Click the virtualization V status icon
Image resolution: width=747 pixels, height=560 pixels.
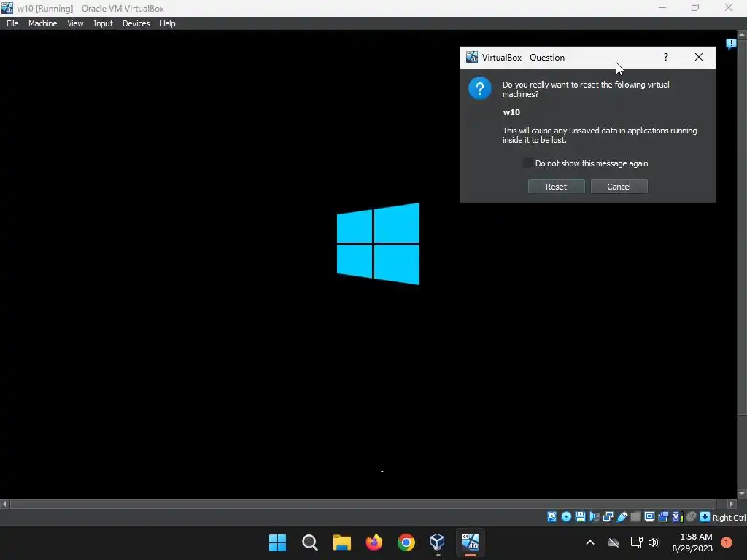click(x=677, y=517)
